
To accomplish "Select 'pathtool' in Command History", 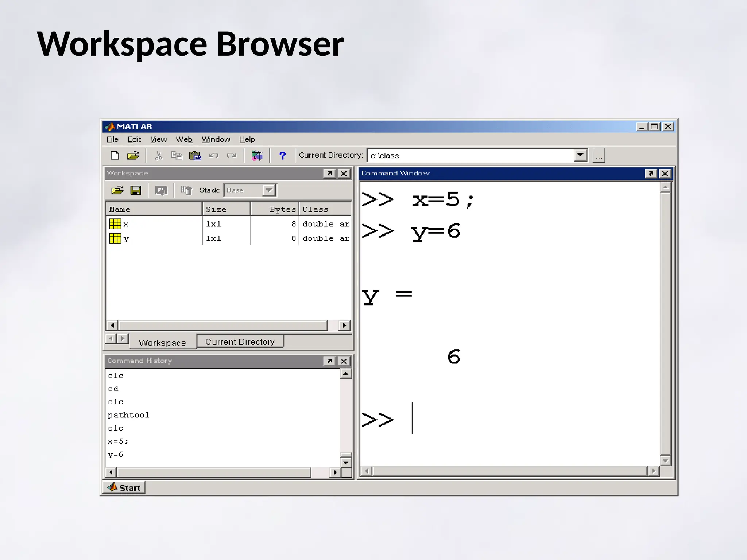I will pyautogui.click(x=128, y=415).
